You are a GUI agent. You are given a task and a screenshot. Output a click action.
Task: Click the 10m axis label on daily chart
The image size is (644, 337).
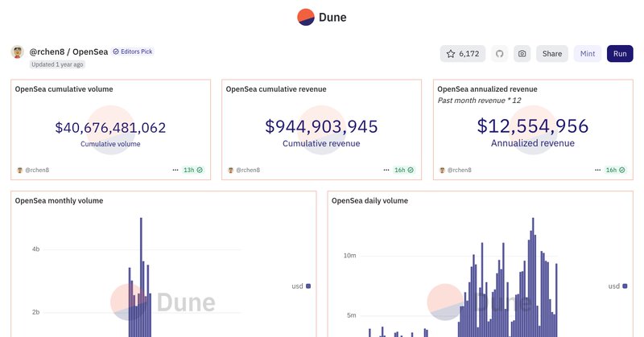(349, 255)
